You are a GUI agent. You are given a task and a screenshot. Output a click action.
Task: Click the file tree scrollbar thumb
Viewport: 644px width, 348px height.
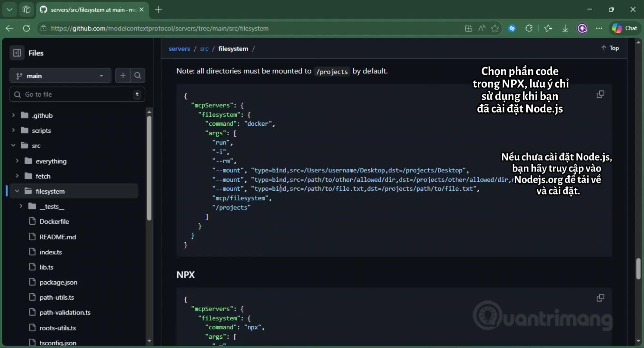pos(149,168)
